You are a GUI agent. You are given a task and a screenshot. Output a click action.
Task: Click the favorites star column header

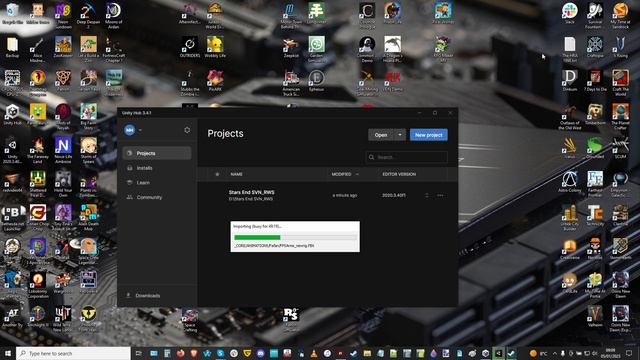click(x=217, y=174)
